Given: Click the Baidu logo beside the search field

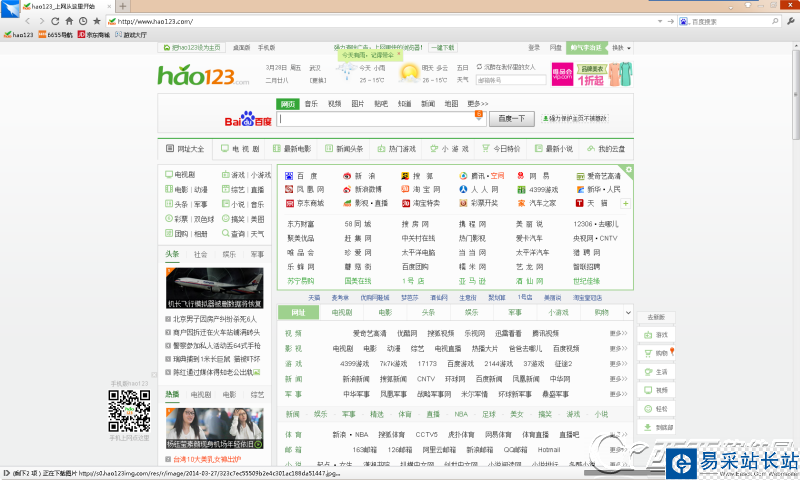Looking at the screenshot, I should pos(248,119).
